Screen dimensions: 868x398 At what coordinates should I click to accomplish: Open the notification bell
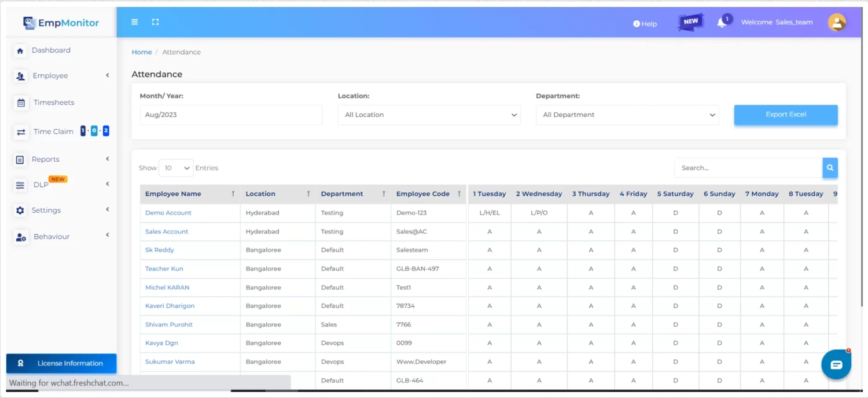click(722, 23)
